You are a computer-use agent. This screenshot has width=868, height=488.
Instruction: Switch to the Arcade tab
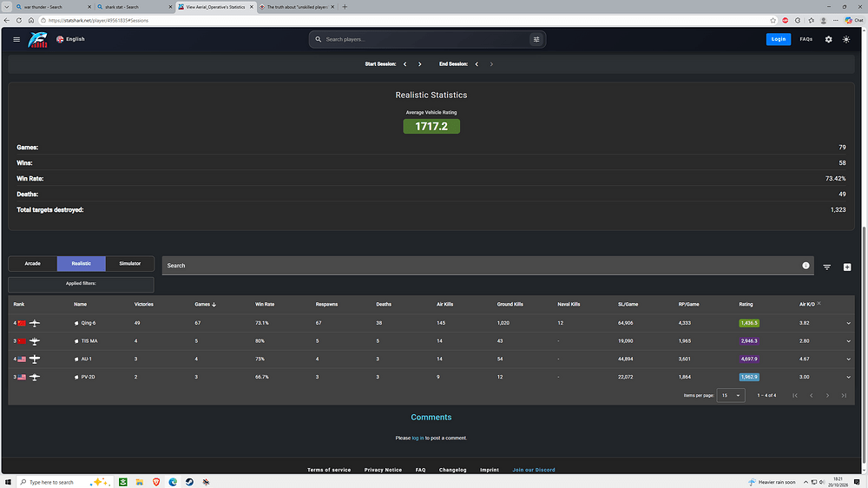click(x=33, y=264)
